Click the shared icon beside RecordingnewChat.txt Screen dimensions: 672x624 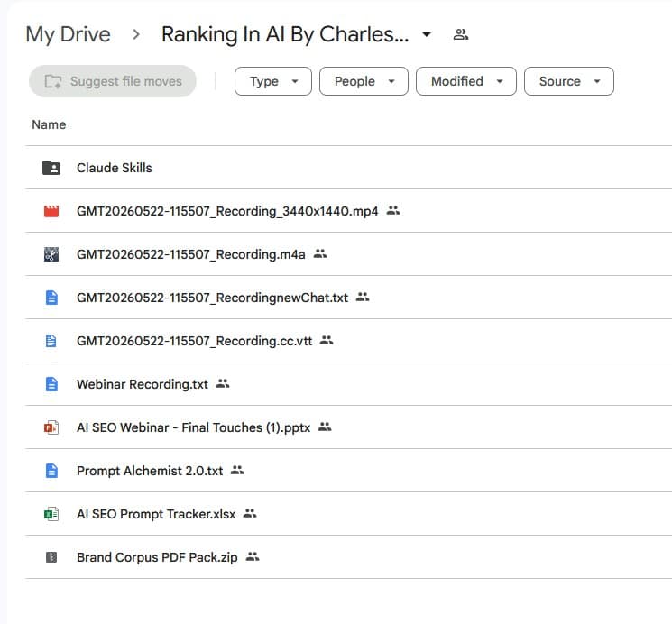[363, 297]
